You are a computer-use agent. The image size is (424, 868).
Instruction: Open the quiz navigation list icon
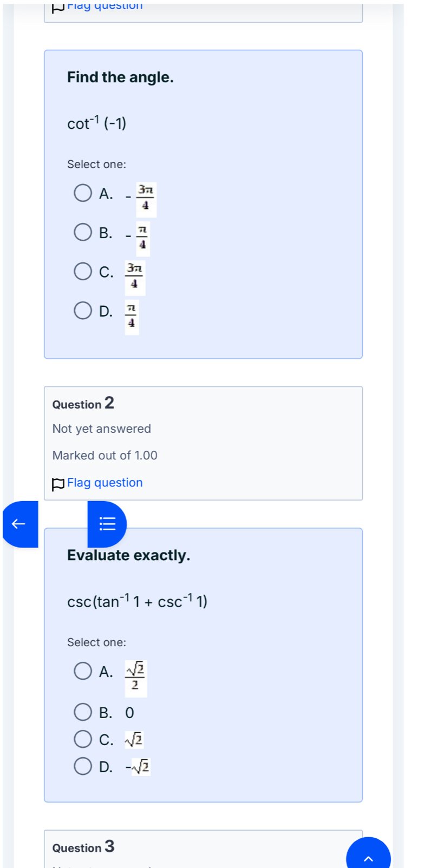tap(107, 524)
